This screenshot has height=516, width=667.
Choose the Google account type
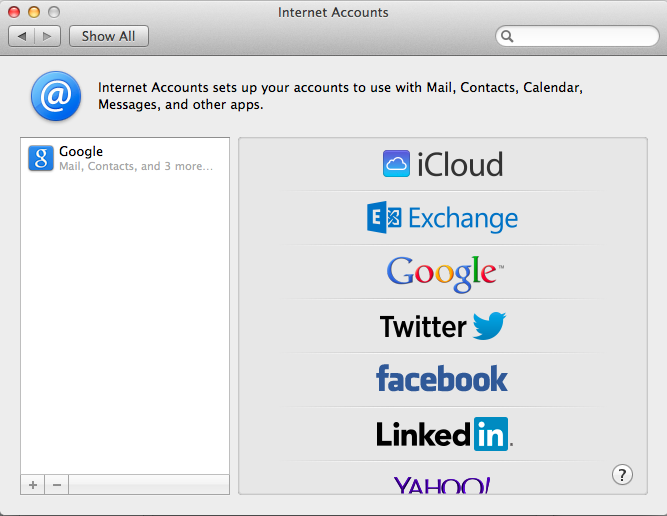[445, 273]
